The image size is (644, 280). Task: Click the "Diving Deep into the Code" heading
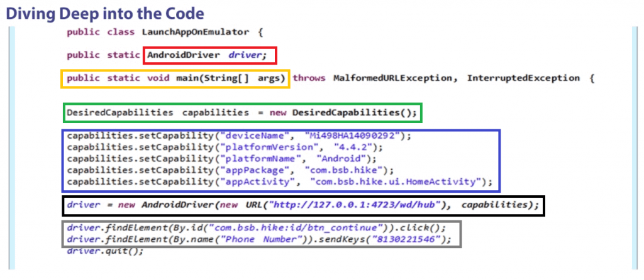(103, 12)
